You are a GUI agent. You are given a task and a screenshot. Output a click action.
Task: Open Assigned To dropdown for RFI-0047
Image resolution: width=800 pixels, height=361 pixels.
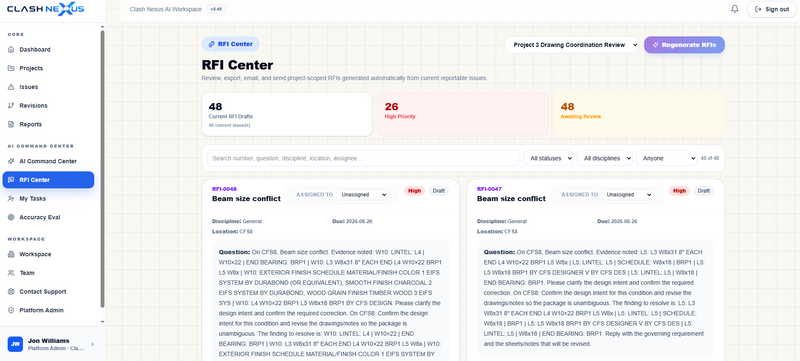(627, 195)
